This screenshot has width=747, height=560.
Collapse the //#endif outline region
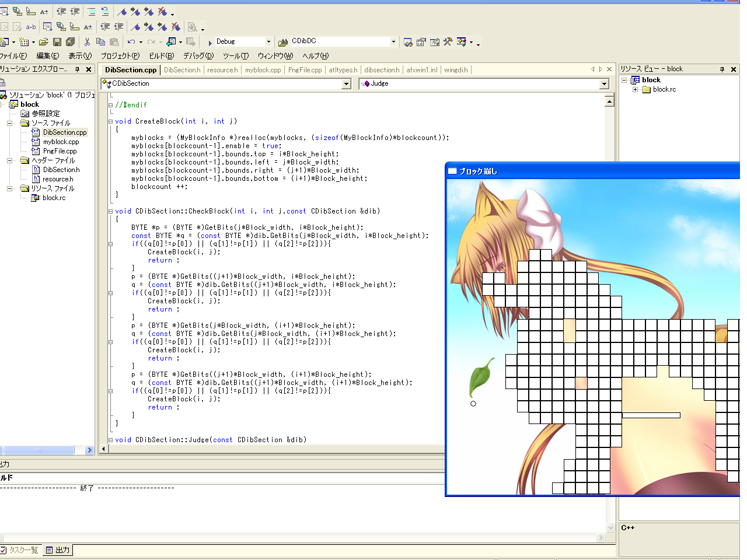tap(110, 105)
